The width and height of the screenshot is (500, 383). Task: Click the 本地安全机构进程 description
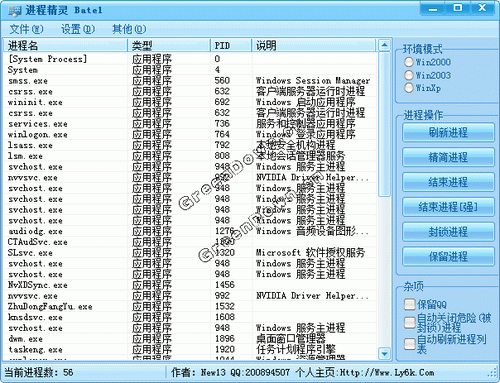(x=295, y=145)
